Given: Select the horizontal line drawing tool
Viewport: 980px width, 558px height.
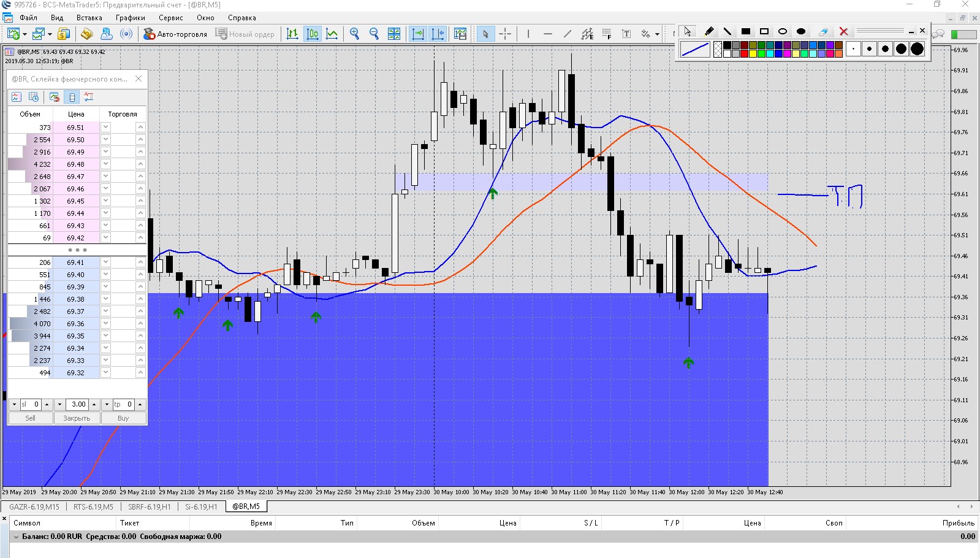Looking at the screenshot, I should [548, 34].
